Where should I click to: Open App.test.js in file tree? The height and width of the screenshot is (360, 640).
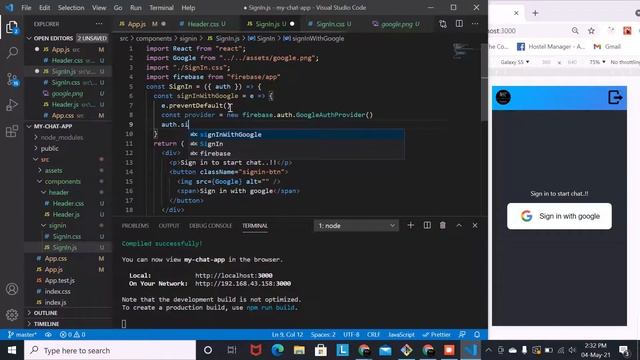(60, 280)
